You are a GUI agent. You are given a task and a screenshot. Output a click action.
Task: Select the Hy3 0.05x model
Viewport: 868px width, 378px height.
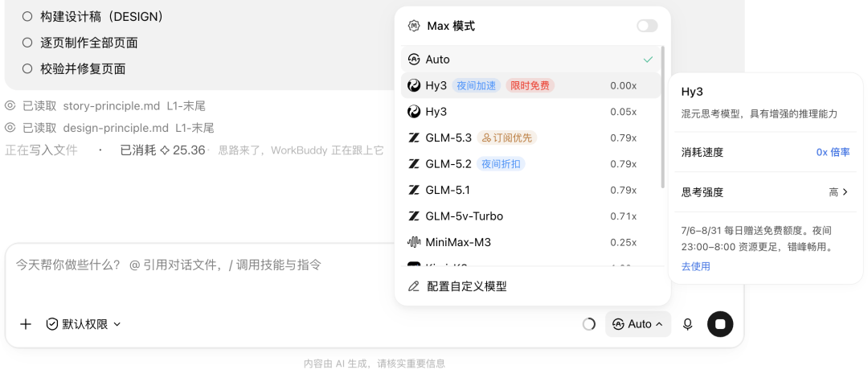coord(530,112)
